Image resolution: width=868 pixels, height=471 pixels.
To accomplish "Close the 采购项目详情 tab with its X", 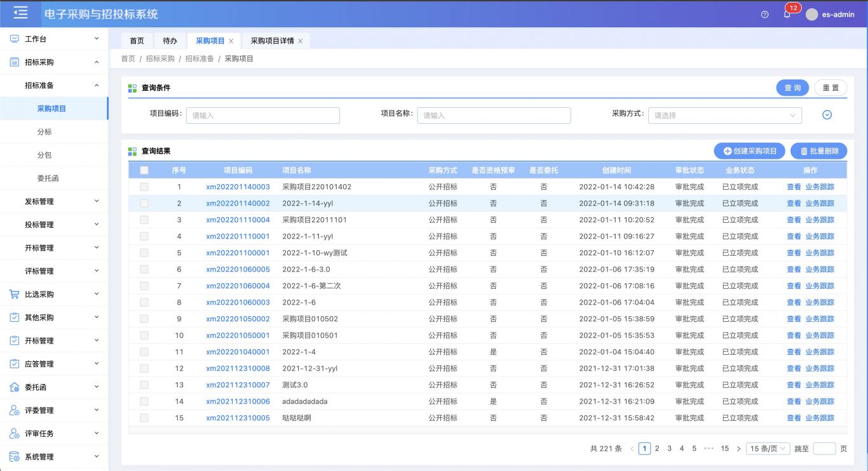I will [300, 41].
